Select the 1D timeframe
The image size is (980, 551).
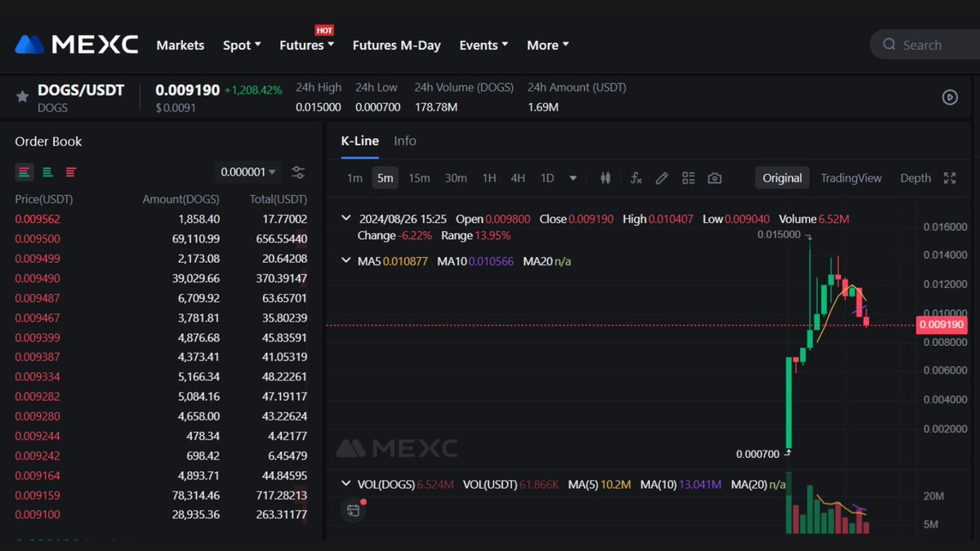[x=547, y=178]
